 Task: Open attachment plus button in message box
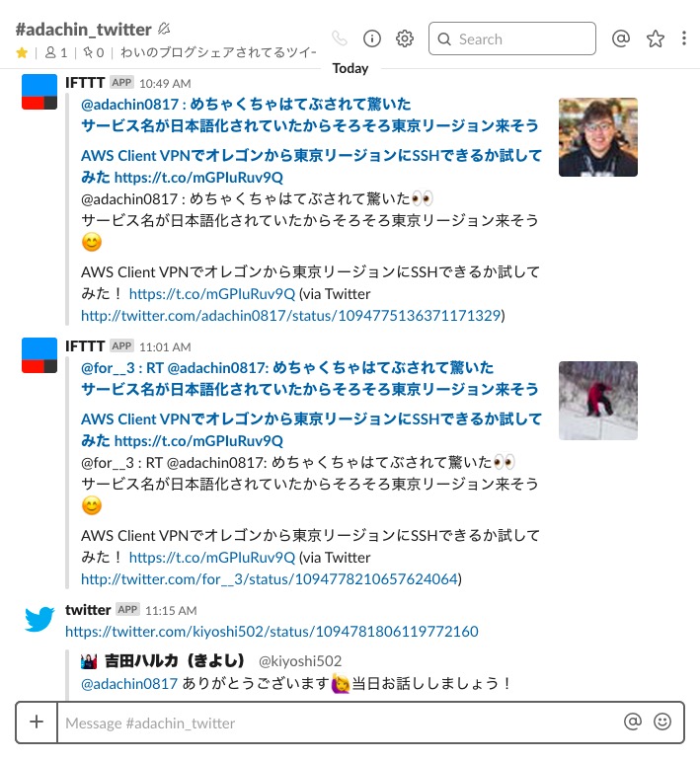[x=37, y=723]
